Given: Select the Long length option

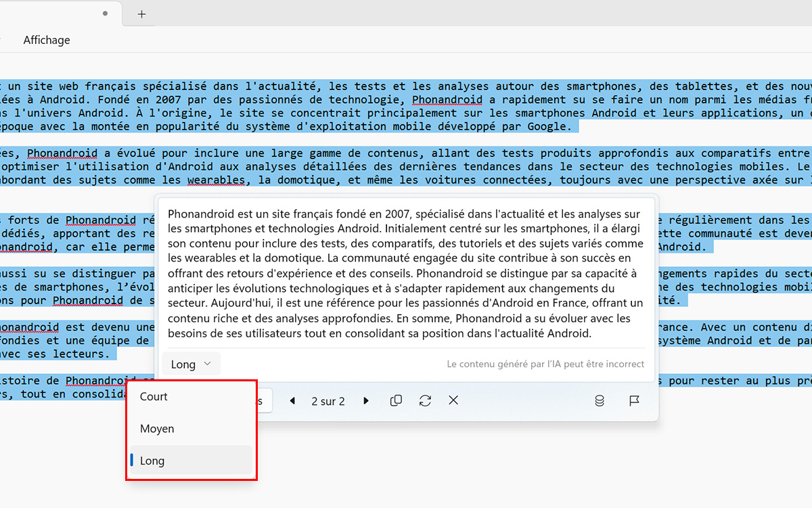Looking at the screenshot, I should tap(190, 461).
